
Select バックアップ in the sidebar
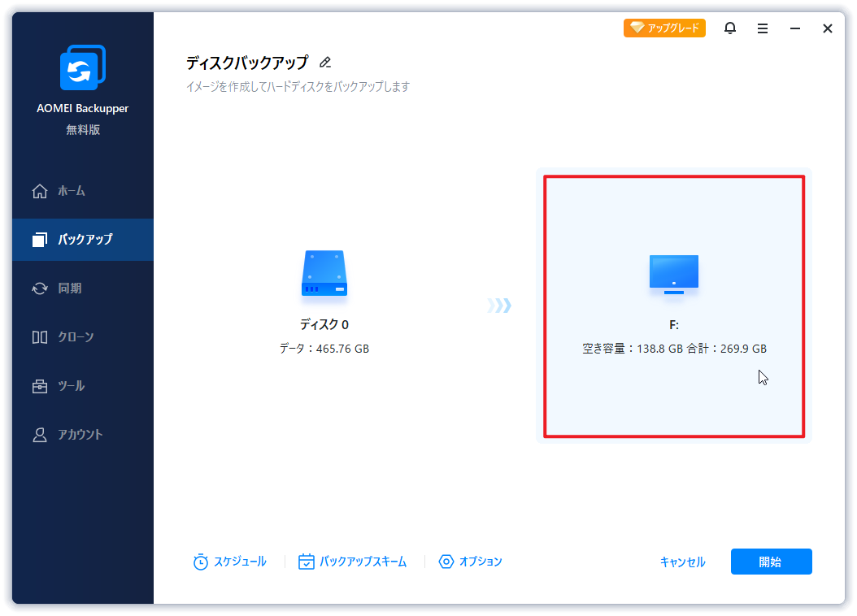coord(83,239)
